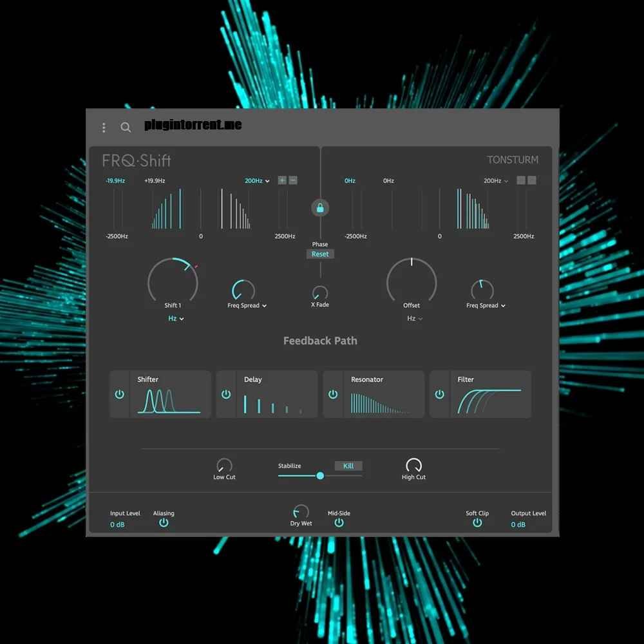The height and width of the screenshot is (644, 644).
Task: Click the Dry Wet knob
Action: (x=301, y=512)
